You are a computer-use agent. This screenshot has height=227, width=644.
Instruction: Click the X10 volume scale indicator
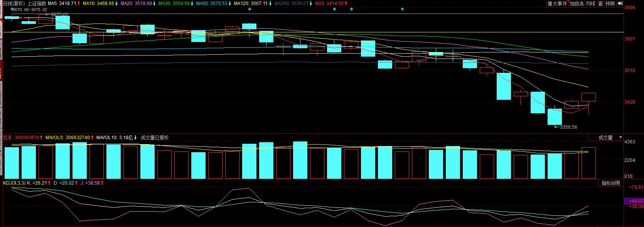[x=628, y=176]
